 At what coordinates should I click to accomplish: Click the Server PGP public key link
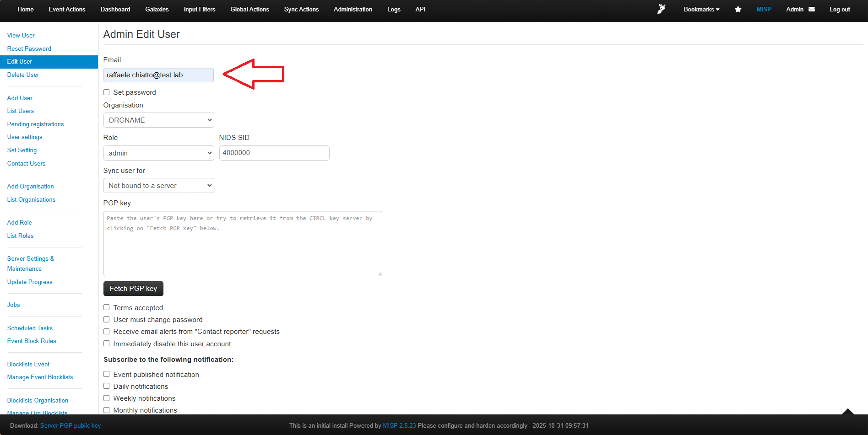tap(71, 425)
